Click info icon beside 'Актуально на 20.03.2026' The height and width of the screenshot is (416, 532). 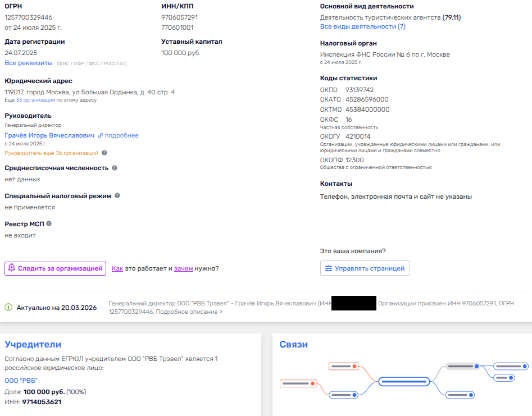[8, 308]
